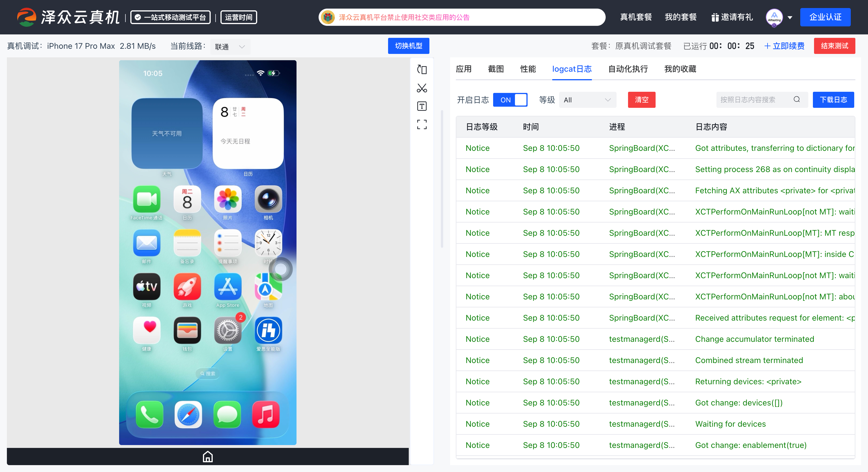The image size is (868, 472).
Task: Toggle the 开启日志 ON switch
Action: pyautogui.click(x=510, y=100)
